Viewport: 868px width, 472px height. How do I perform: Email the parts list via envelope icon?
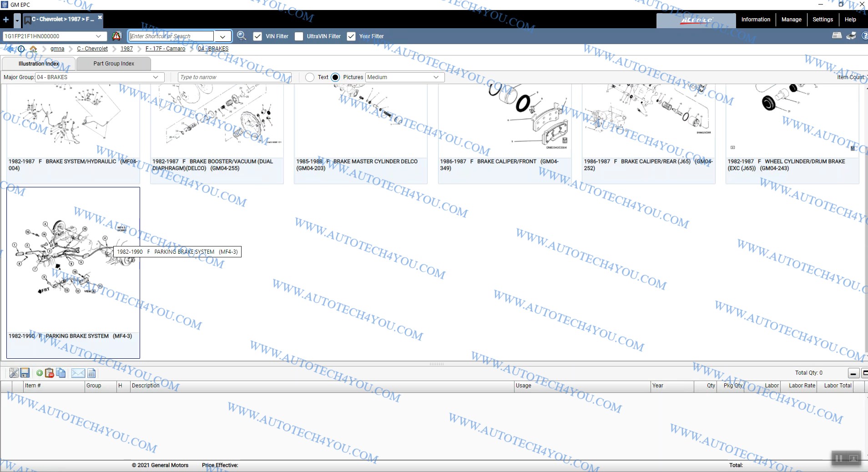point(78,373)
